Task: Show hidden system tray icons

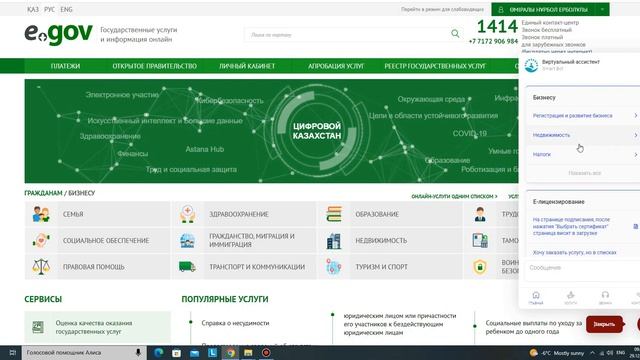Action: coord(592,353)
